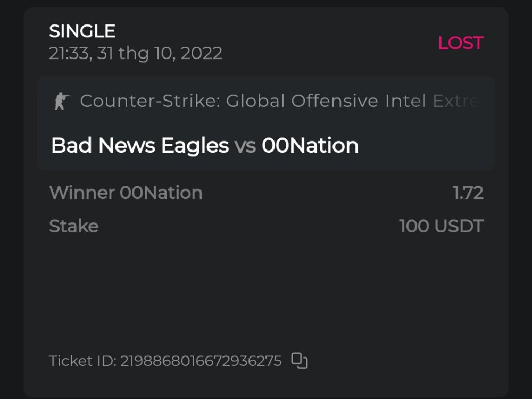The width and height of the screenshot is (532, 399).
Task: Select the SINGLE bet type heading
Action: (x=82, y=31)
